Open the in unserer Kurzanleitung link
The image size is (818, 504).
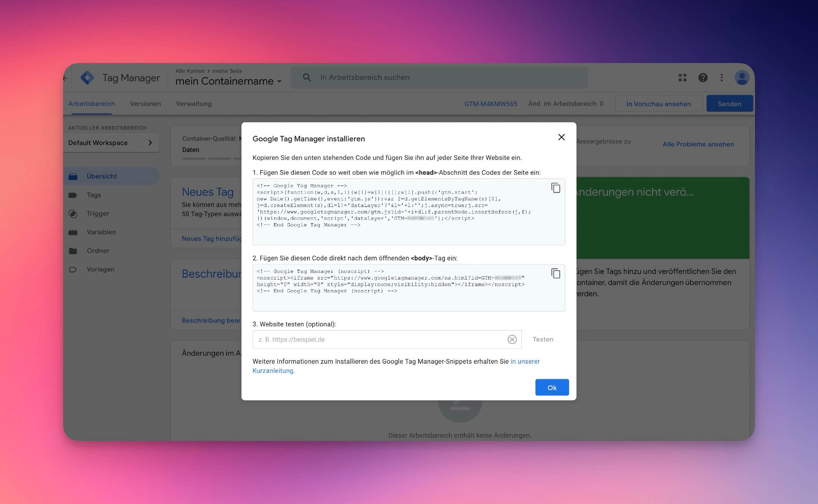point(396,366)
